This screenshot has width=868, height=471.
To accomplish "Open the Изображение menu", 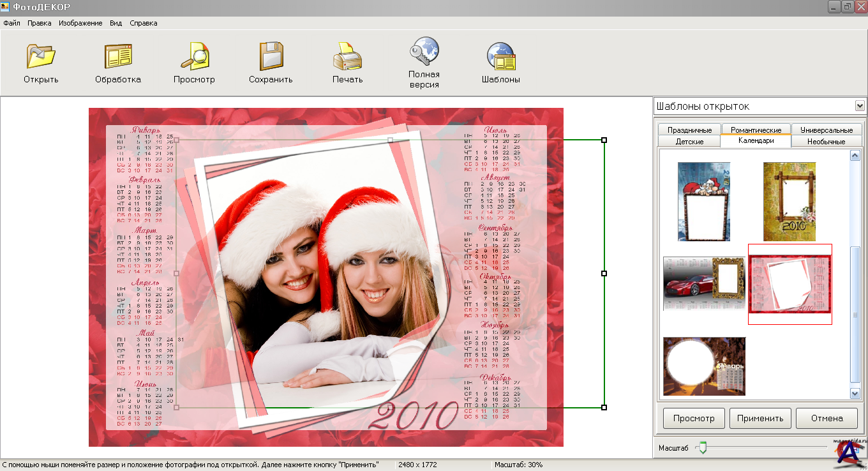I will pos(80,23).
